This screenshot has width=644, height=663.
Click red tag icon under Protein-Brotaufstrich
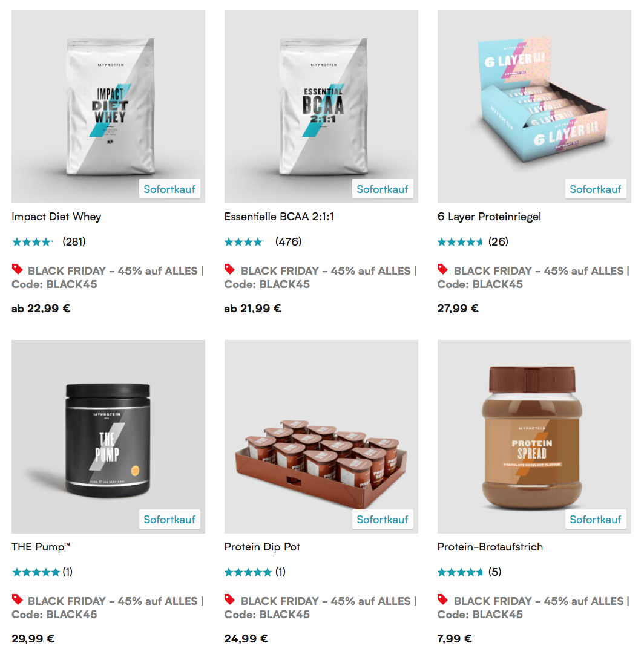pos(442,599)
